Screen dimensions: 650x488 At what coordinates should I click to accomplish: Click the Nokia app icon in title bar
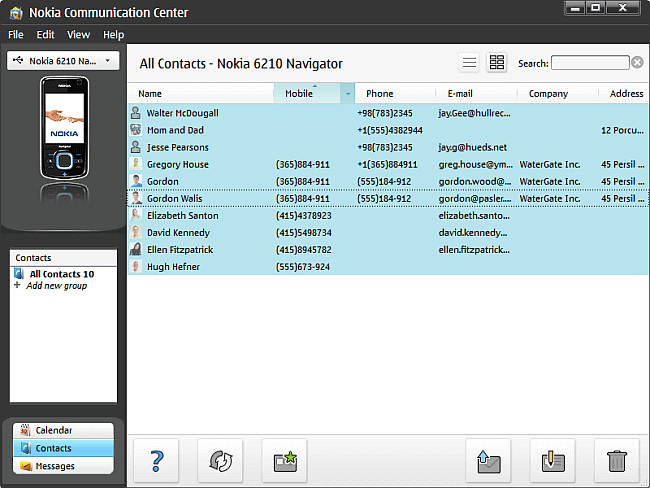click(16, 13)
